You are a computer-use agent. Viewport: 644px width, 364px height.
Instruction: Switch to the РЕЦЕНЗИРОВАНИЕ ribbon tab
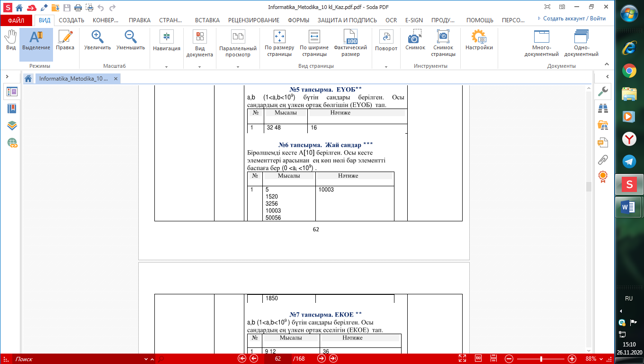coord(253,20)
